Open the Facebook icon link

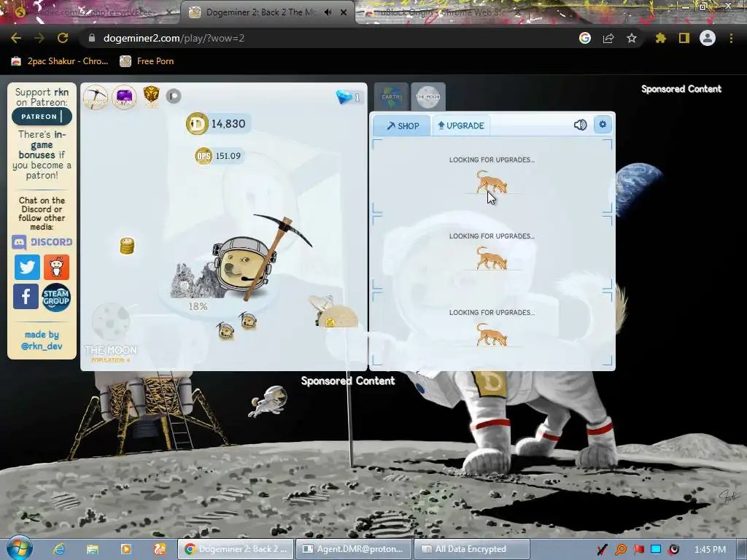[x=26, y=297]
